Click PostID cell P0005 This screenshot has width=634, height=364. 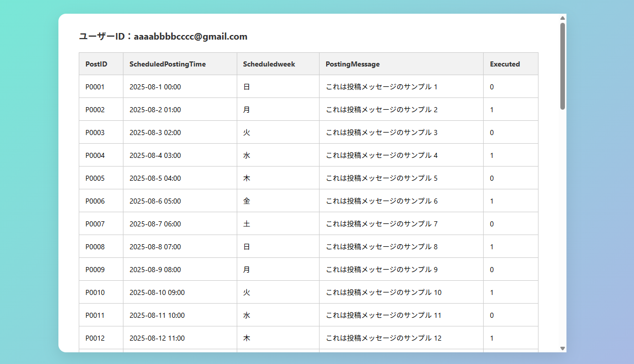(x=101, y=178)
